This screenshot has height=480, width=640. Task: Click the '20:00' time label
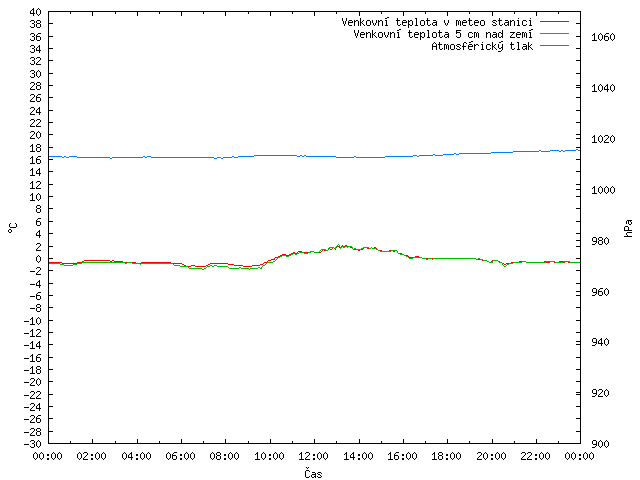(x=491, y=456)
